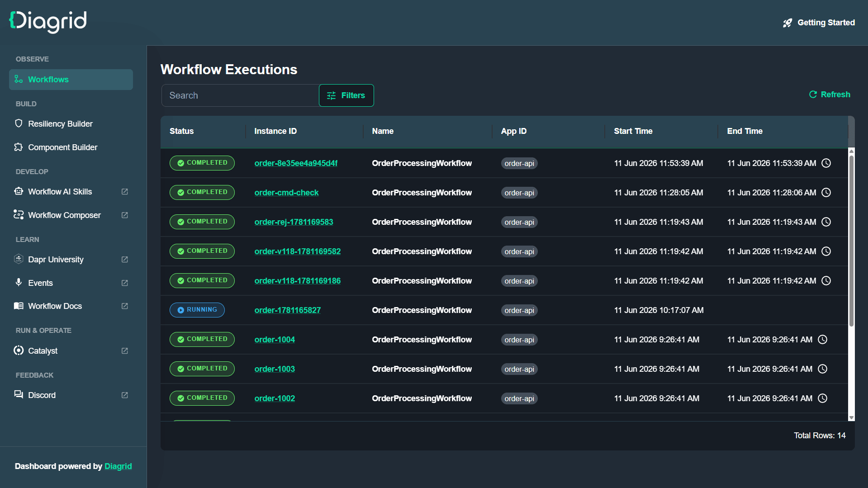Open Workflow Composer from sidebar
The image size is (868, 488).
coord(71,215)
